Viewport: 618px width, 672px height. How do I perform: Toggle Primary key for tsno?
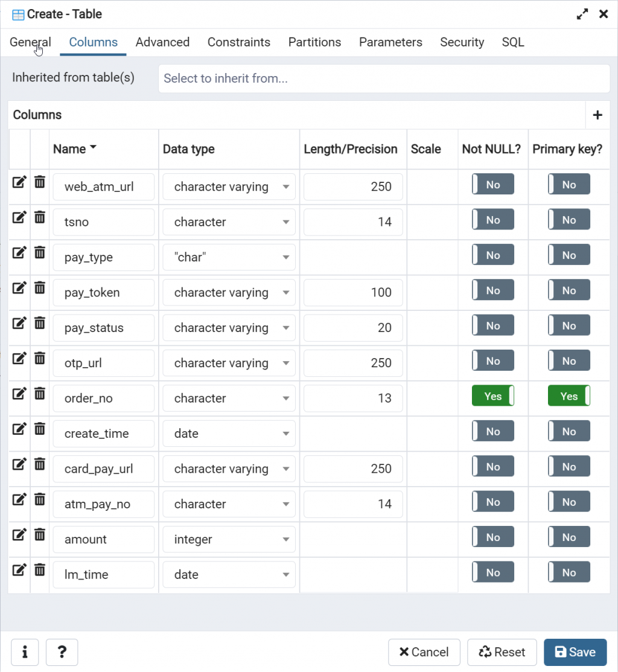(569, 220)
